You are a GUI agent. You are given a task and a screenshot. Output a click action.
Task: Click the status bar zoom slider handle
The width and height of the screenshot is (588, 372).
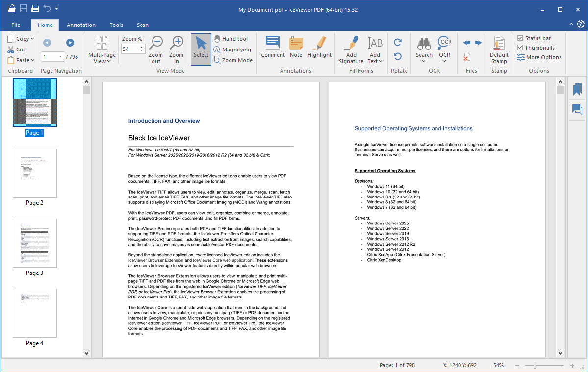(x=535, y=365)
